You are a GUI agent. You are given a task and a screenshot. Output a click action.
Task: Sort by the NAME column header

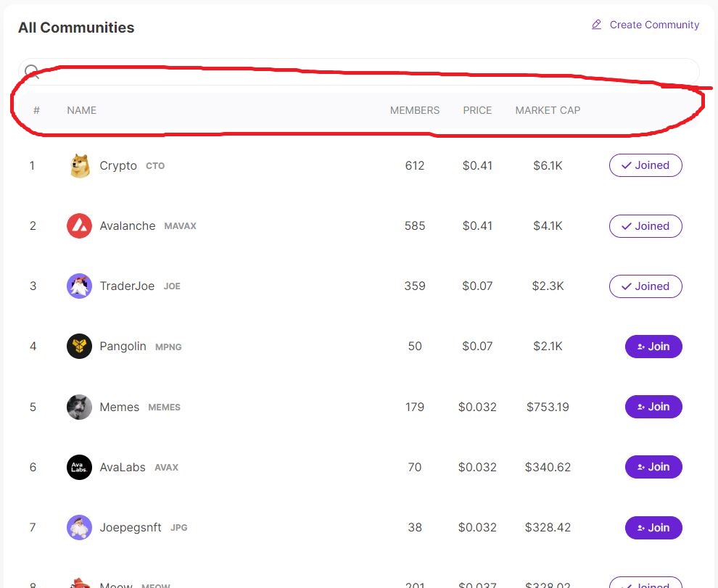81,110
